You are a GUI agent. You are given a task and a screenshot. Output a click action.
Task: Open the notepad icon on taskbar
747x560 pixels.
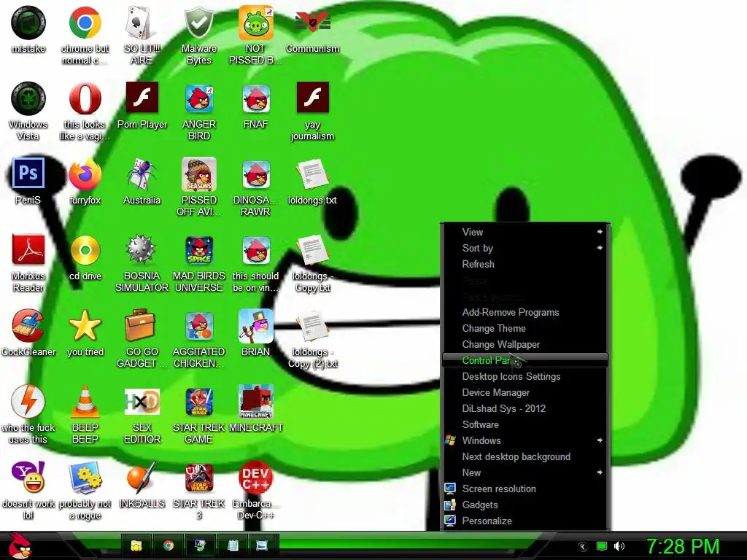[233, 545]
